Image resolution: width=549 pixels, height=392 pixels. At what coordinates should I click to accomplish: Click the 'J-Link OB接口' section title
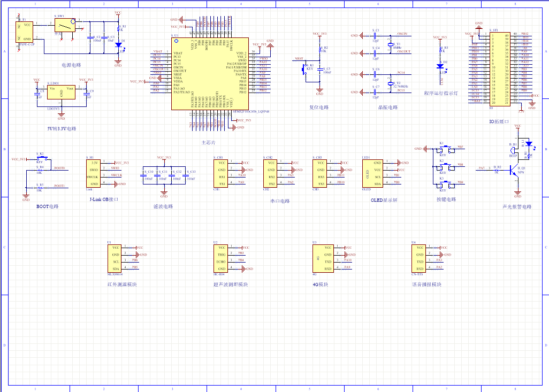pyautogui.click(x=104, y=199)
